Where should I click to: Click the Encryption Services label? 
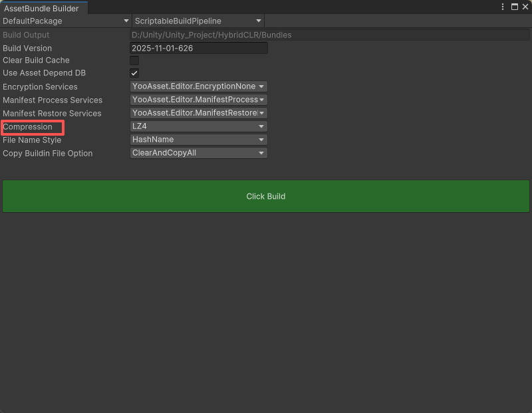(40, 87)
